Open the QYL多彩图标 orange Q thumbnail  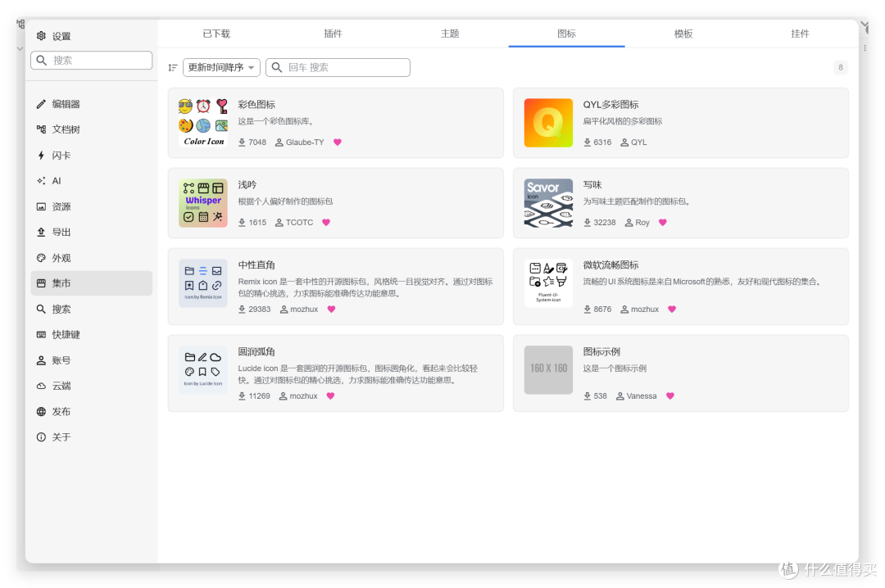[548, 123]
